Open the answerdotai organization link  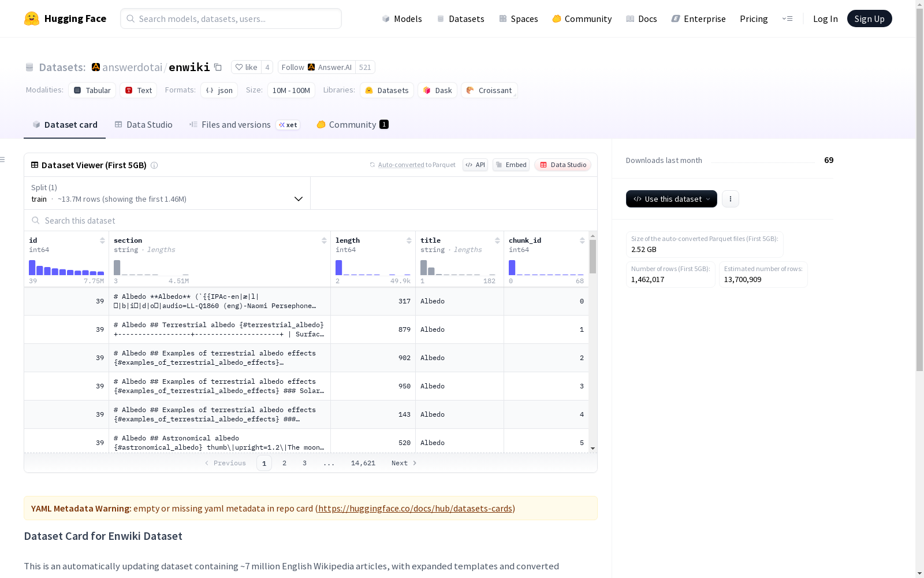pyautogui.click(x=132, y=67)
